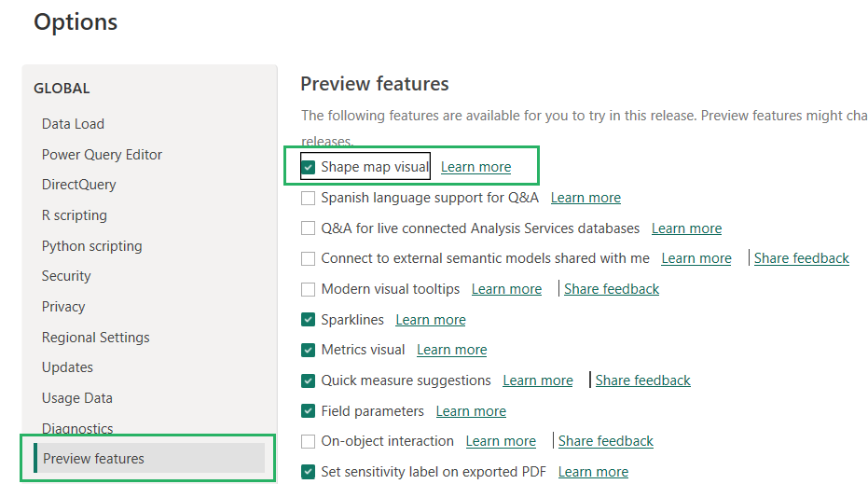Screen dimensions: 868x484
Task: Toggle Set sensitivity label on exported PDF
Action: pyautogui.click(x=309, y=472)
